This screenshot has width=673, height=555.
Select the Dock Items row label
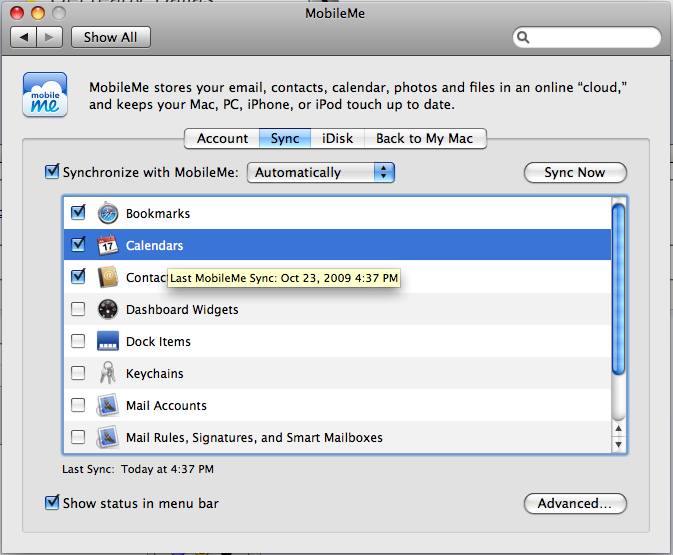click(x=158, y=342)
